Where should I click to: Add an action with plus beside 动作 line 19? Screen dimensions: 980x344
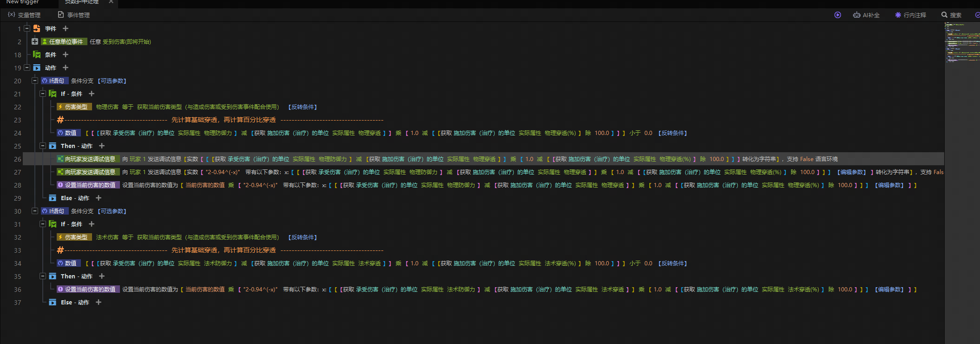[66, 67]
